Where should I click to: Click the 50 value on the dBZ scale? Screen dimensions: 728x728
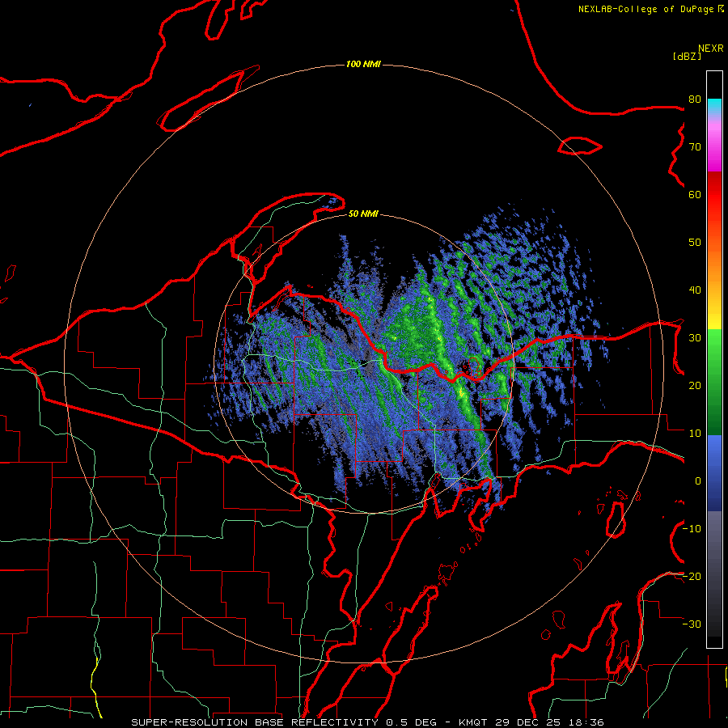click(695, 243)
